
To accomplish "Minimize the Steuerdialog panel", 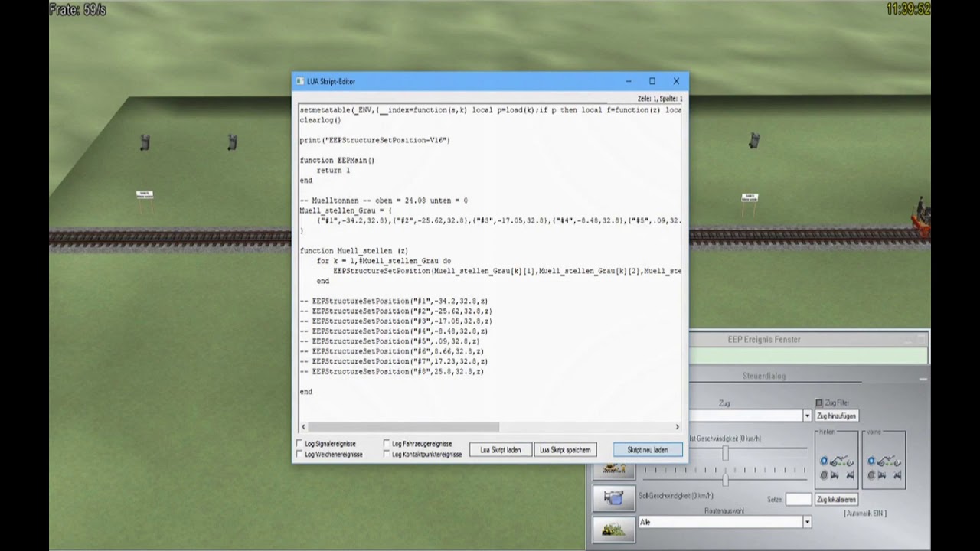I will click(923, 377).
